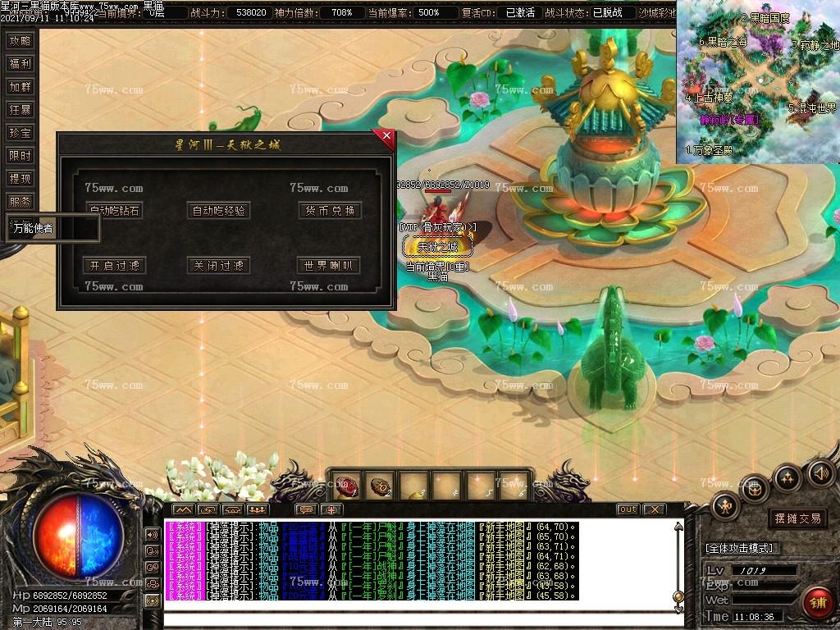Click the third chat channel icon
The image size is (840, 630).
[153, 568]
